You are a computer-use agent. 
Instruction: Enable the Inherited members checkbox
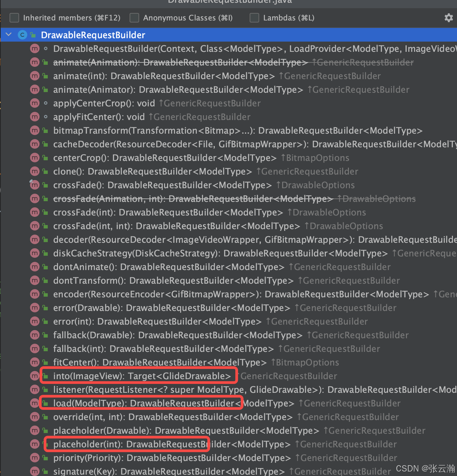click(14, 17)
